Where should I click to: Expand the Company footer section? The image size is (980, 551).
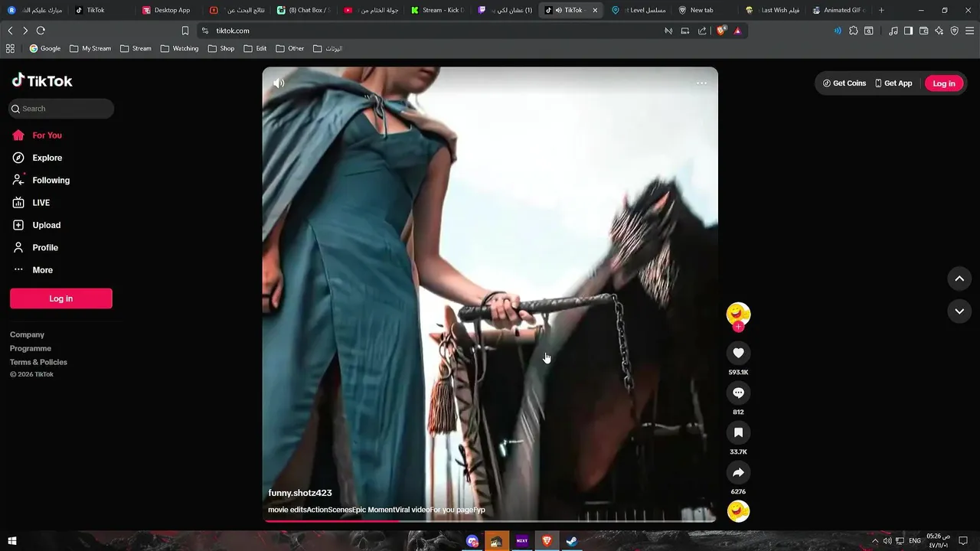coord(27,334)
